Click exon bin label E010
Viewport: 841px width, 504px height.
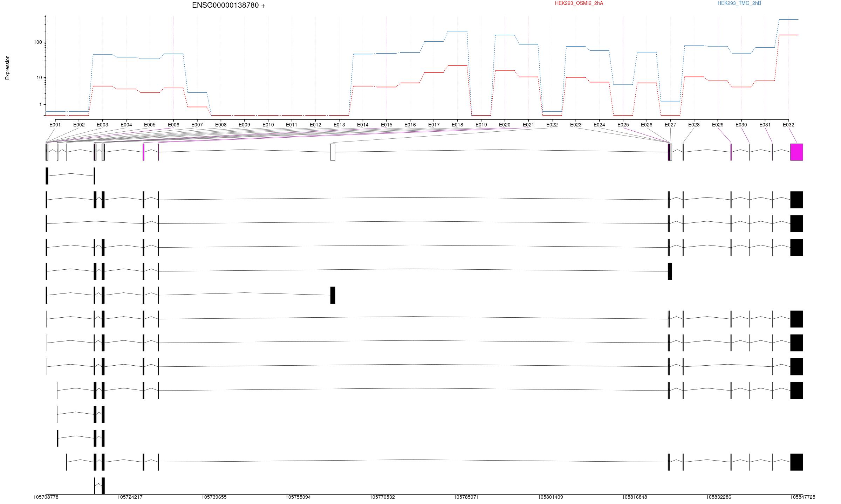click(268, 125)
